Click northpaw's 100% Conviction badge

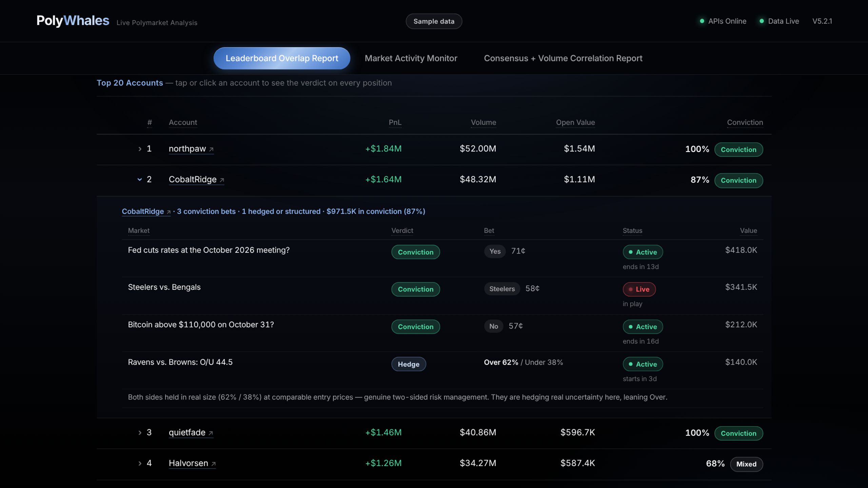738,150
